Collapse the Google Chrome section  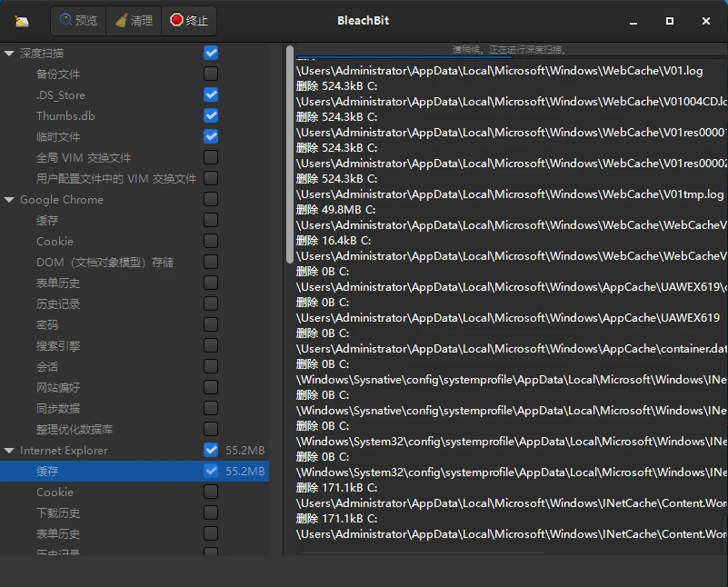point(11,199)
